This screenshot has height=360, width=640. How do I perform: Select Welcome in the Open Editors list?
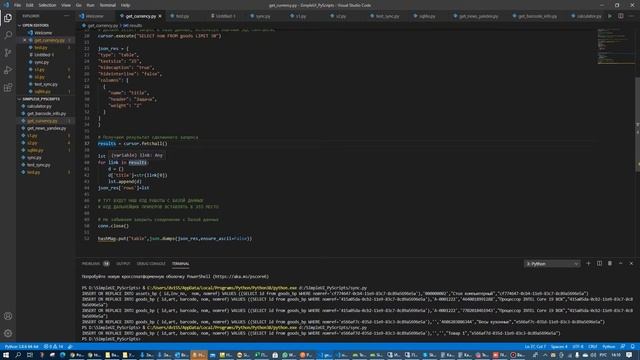[43, 33]
